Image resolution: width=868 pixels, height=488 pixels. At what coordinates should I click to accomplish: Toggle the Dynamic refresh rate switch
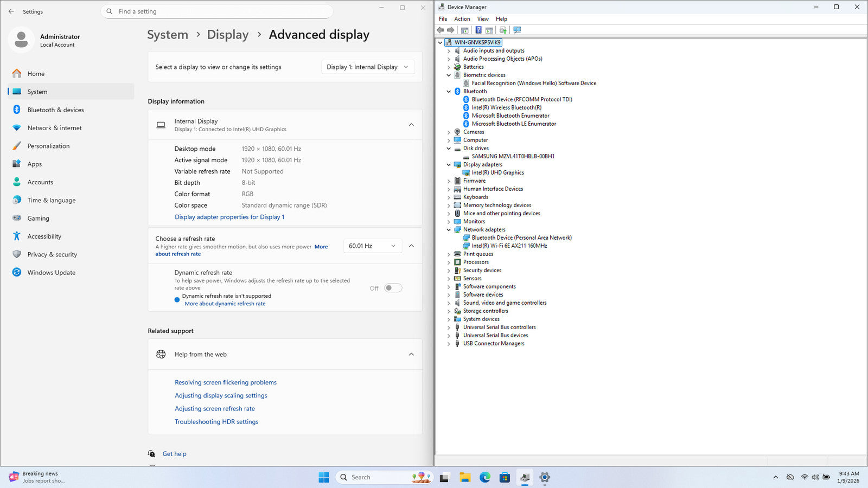pos(393,288)
